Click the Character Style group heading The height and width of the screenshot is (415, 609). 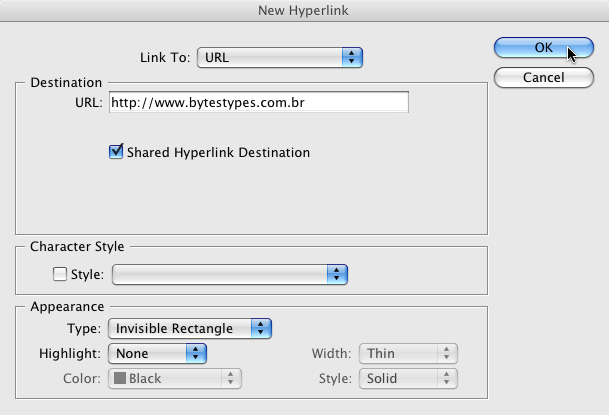[x=77, y=247]
